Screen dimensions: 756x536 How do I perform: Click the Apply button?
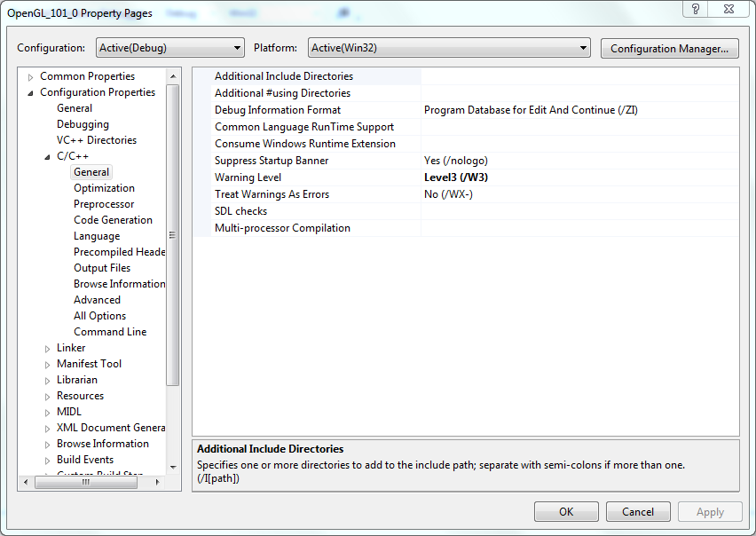(710, 511)
